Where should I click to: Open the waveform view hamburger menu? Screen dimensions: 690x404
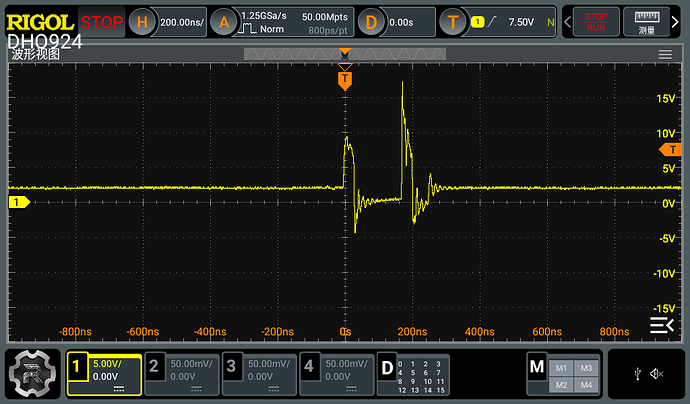pos(665,55)
